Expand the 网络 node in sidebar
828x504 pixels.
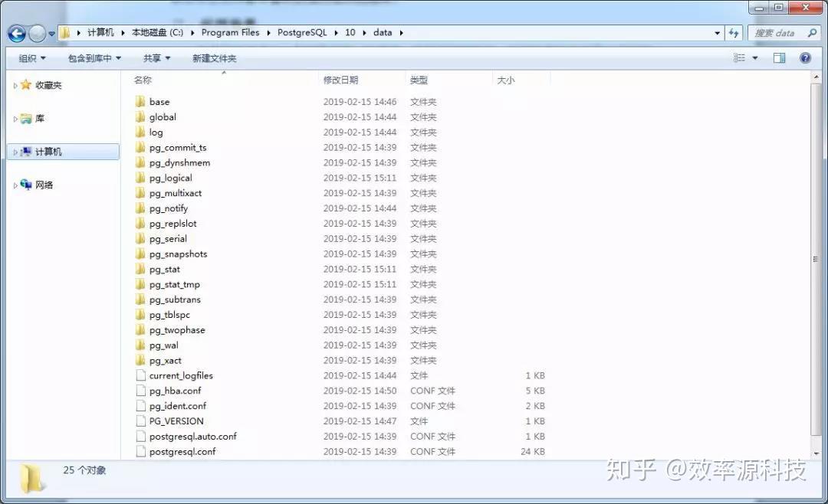(x=14, y=185)
